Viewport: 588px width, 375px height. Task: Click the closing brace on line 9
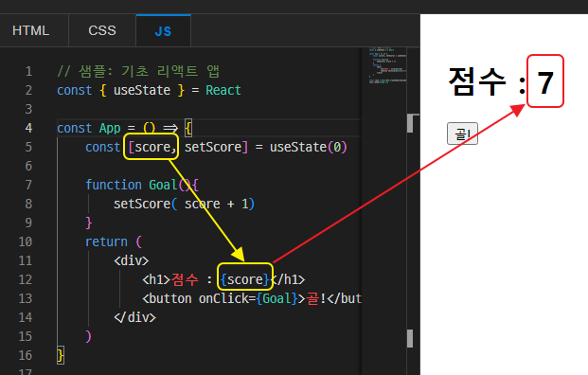point(88,223)
